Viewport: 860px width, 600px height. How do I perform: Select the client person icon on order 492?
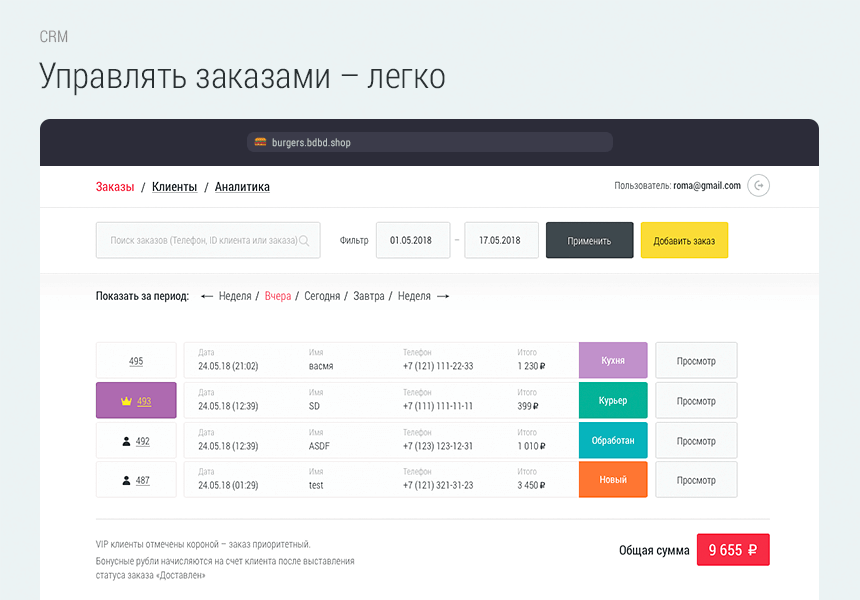pos(125,440)
